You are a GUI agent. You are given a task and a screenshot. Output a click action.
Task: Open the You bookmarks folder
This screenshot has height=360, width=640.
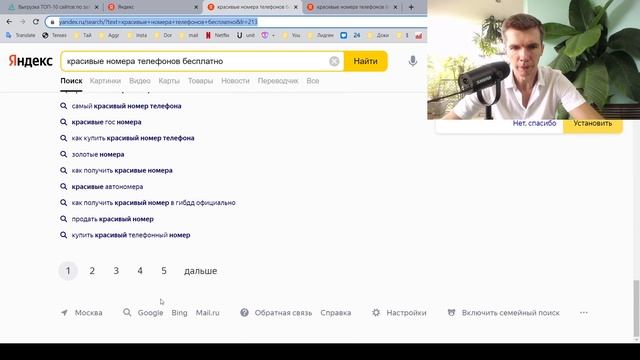292,36
